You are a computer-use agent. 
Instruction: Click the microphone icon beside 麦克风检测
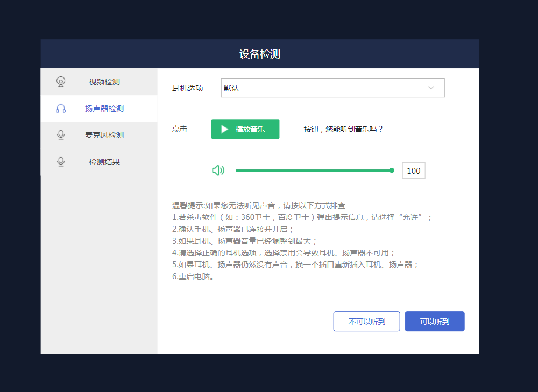click(61, 135)
